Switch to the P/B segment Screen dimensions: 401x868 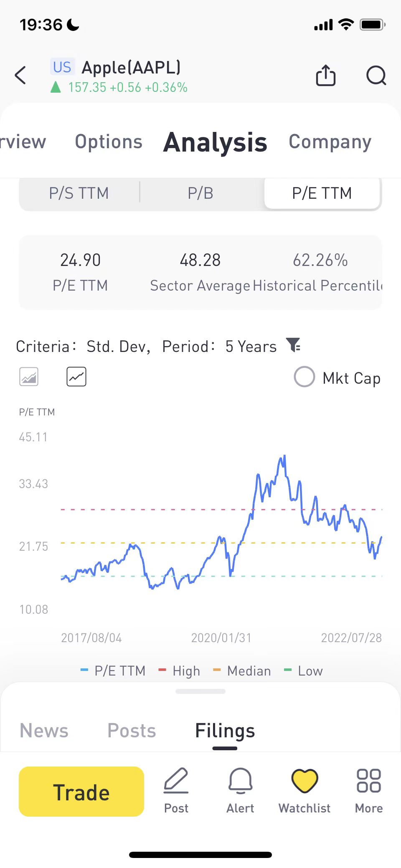[x=200, y=193]
